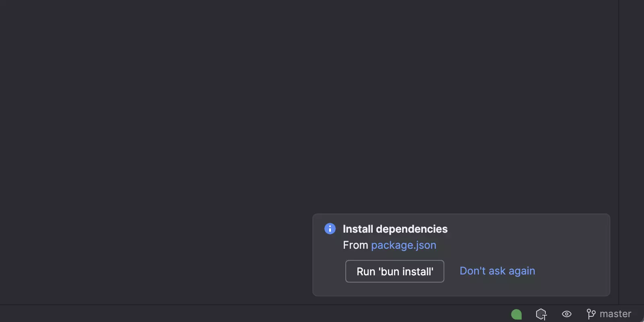Click the status bar gap between hexagon and eye icons
This screenshot has height=322, width=644.
click(x=554, y=314)
